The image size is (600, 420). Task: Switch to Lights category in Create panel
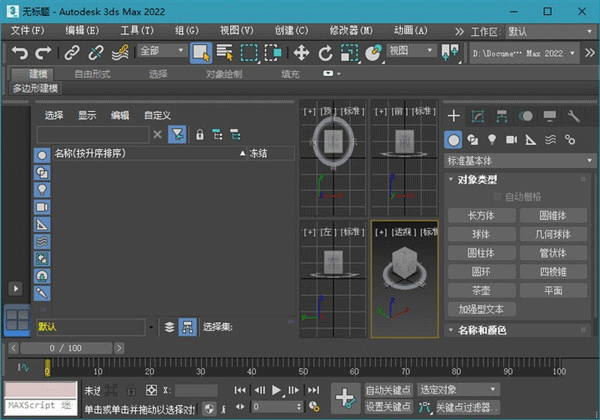(x=492, y=140)
